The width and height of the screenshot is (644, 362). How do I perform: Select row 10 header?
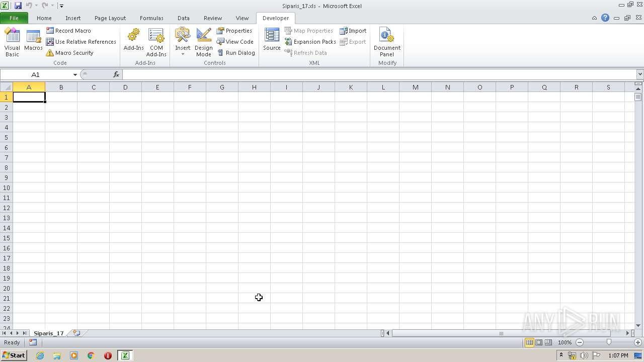point(7,188)
